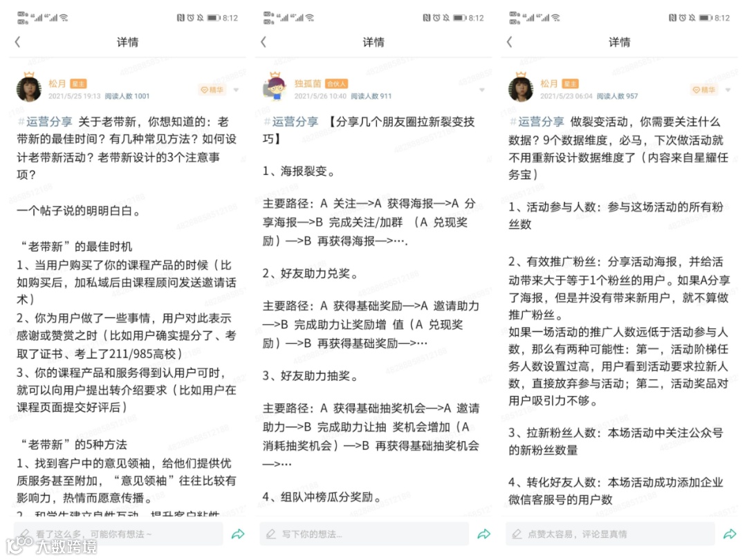Open 松月 avatar on first post

tap(29, 88)
